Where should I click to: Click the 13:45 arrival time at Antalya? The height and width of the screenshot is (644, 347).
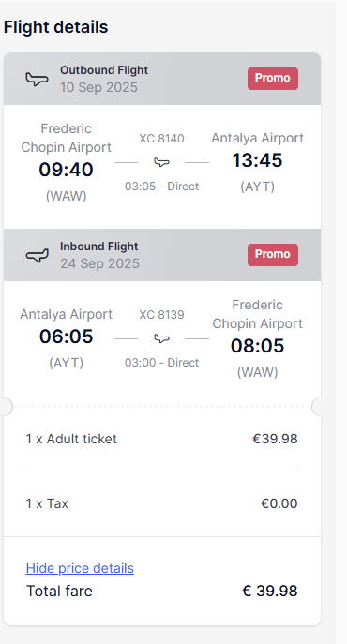pyautogui.click(x=257, y=160)
